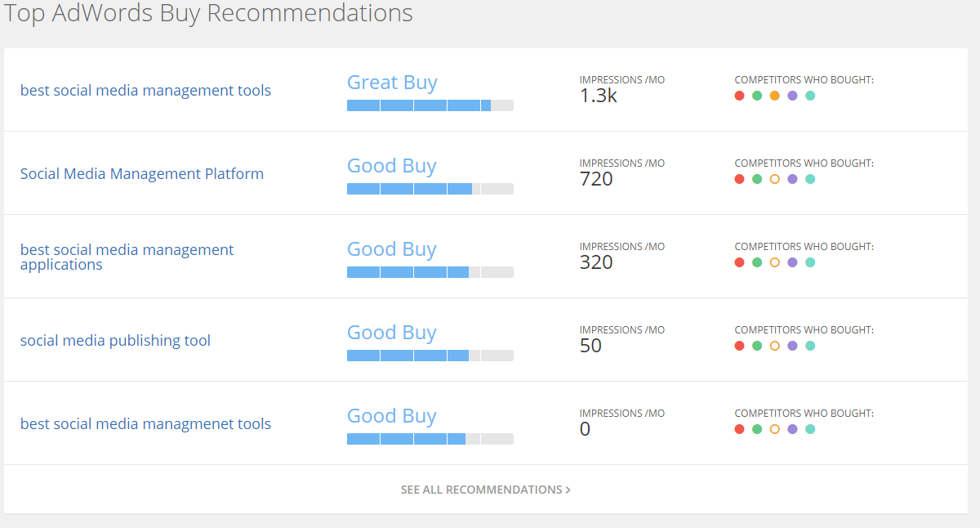This screenshot has height=528, width=980.
Task: Open keyword best social media management tools
Action: 145,91
